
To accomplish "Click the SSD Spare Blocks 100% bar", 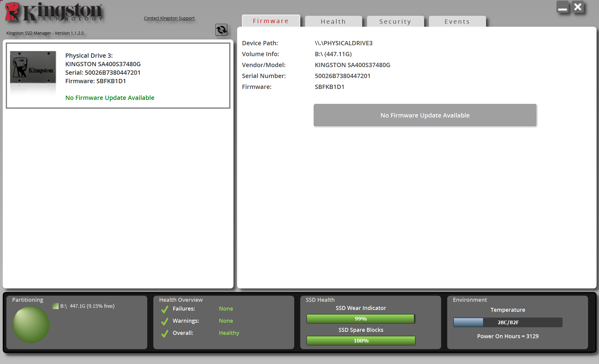I will point(361,341).
